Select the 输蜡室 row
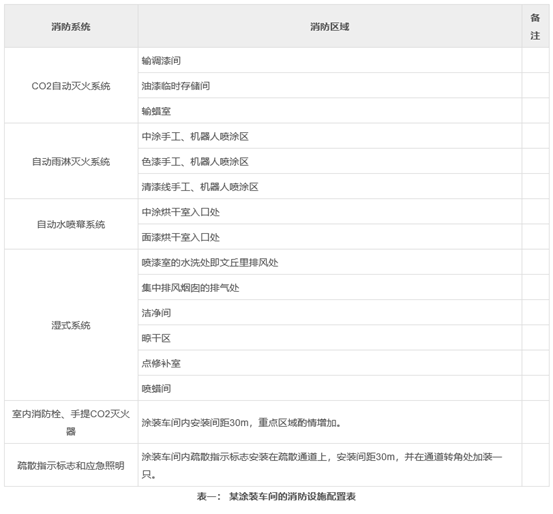 click(330, 111)
